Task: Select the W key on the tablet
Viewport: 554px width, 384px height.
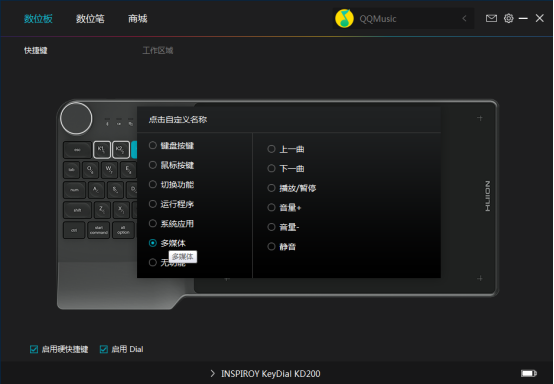Action: pos(109,170)
